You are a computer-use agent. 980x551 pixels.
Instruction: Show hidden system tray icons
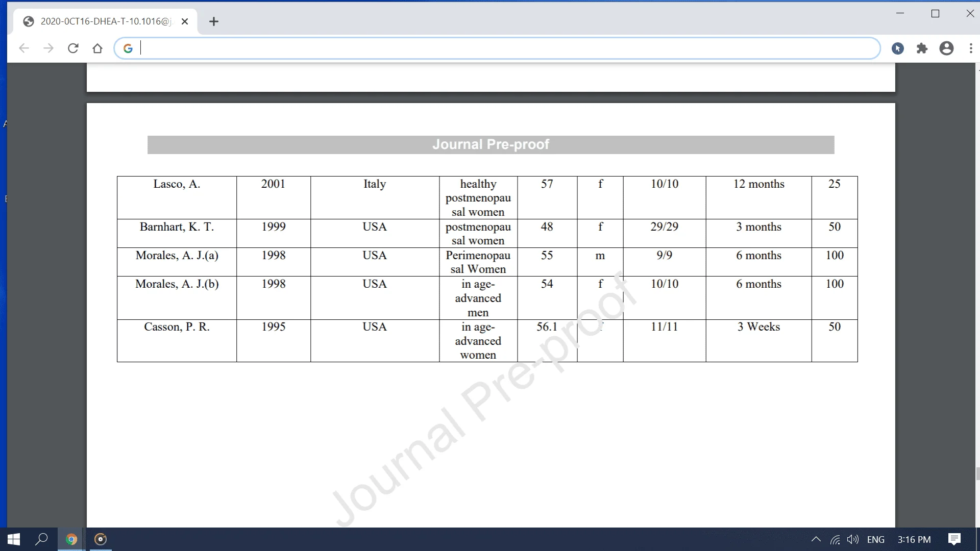click(x=816, y=539)
